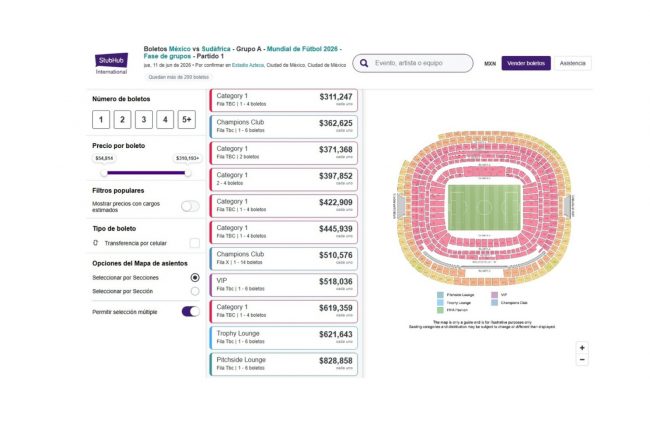Turn off 'Permitir selección múltiple' switch
650x423 pixels.
190,311
